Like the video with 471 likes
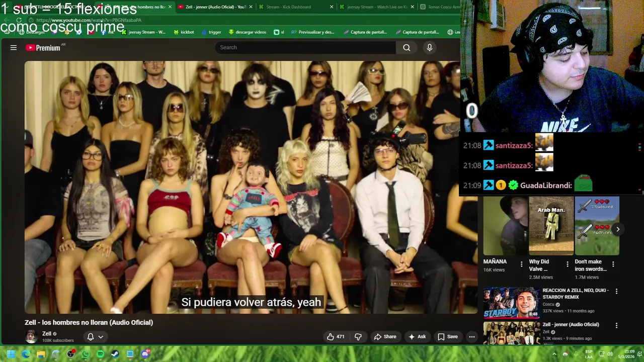The image size is (644, 362). pos(336,337)
